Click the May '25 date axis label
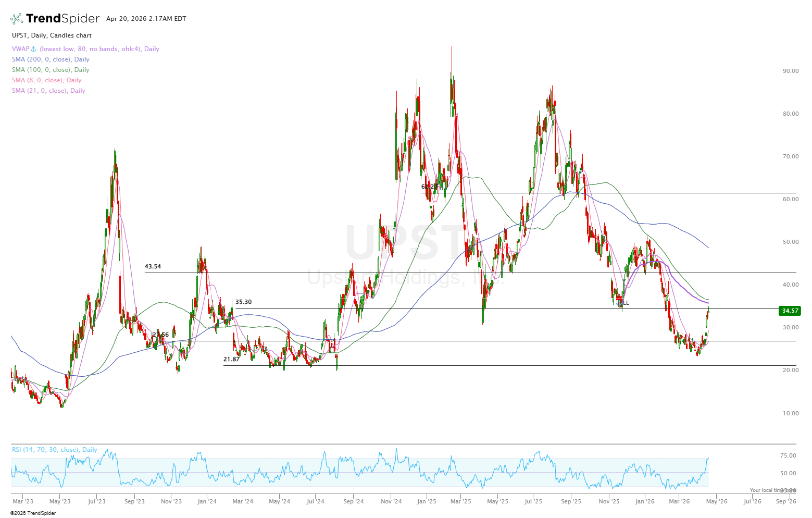This screenshot has height=518, width=812. pos(498,501)
